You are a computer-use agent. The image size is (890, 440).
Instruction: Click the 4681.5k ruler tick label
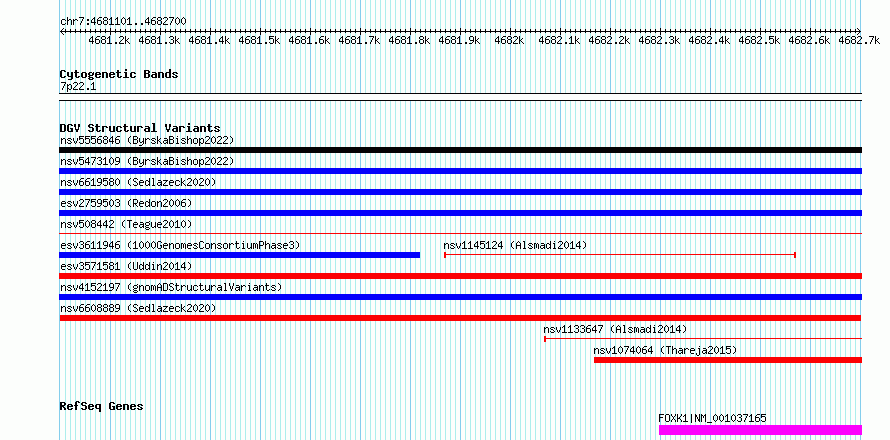(x=259, y=40)
